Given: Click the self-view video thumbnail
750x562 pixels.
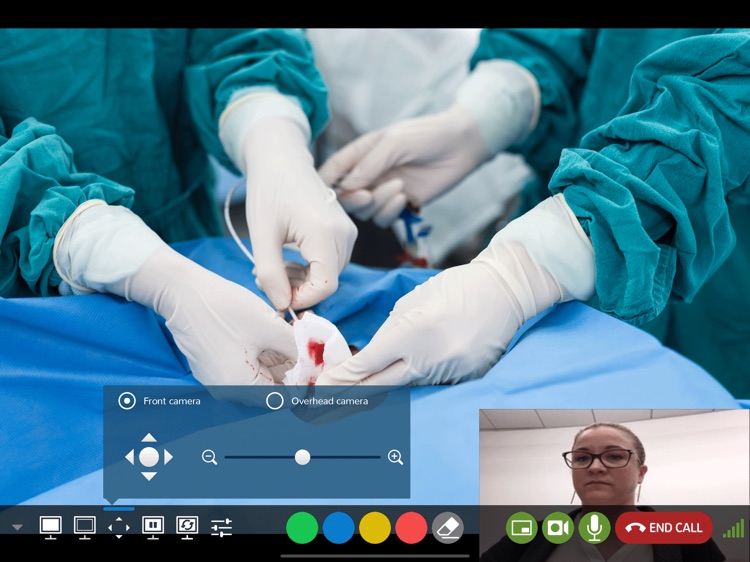Looking at the screenshot, I should click(x=614, y=485).
